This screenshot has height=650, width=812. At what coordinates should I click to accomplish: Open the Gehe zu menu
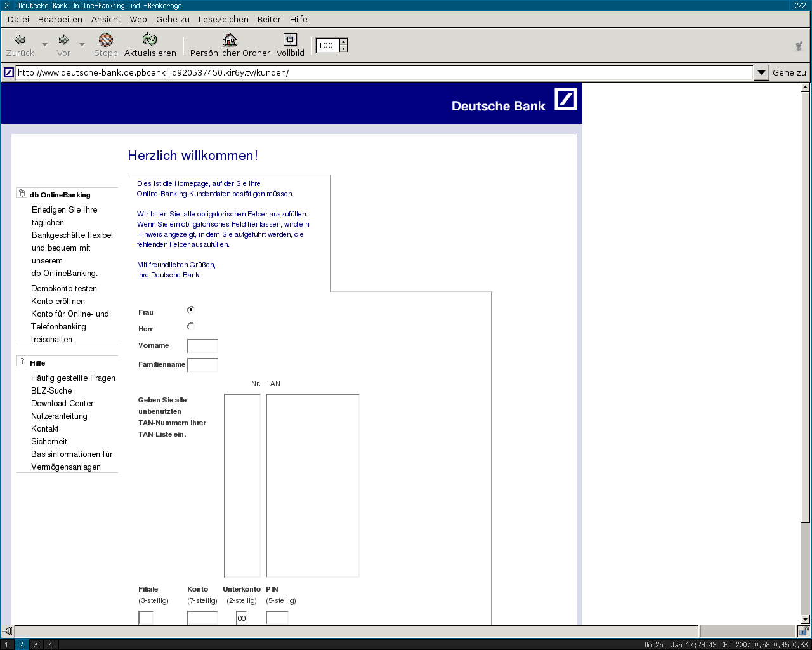point(173,19)
